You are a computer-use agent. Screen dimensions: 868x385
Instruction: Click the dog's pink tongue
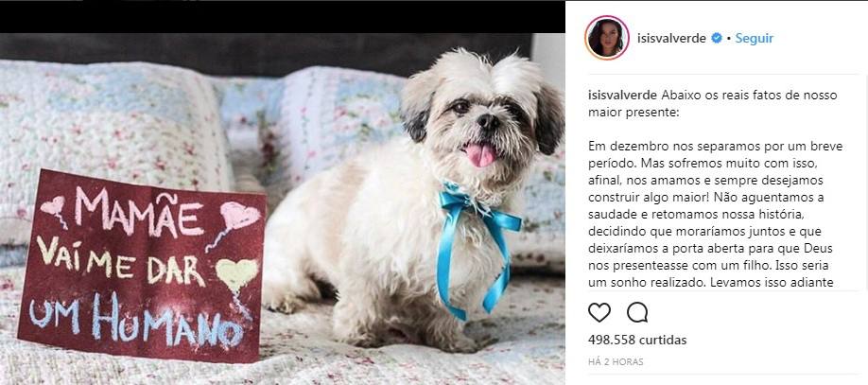479,154
